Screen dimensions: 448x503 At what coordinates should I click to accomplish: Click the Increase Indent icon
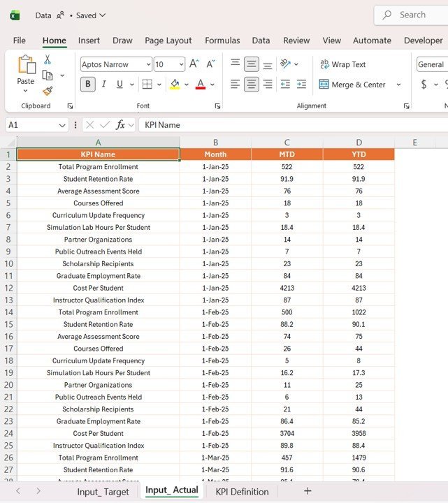click(301, 85)
